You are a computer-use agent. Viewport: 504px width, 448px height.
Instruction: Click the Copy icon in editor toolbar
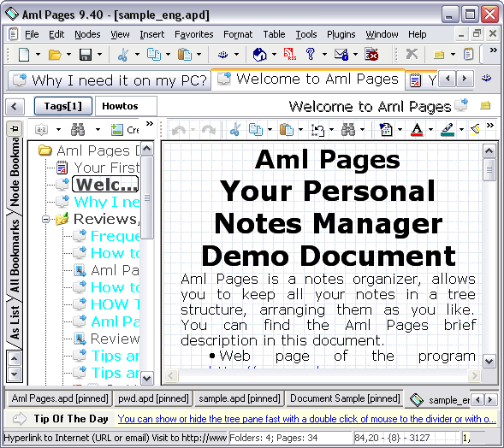point(256,129)
